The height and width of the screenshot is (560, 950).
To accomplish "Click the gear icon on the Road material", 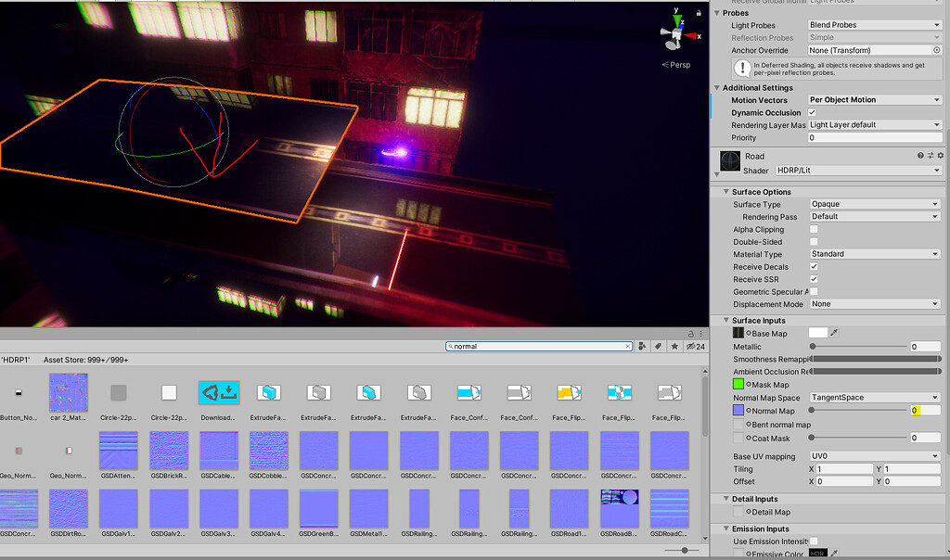I will pos(941,155).
